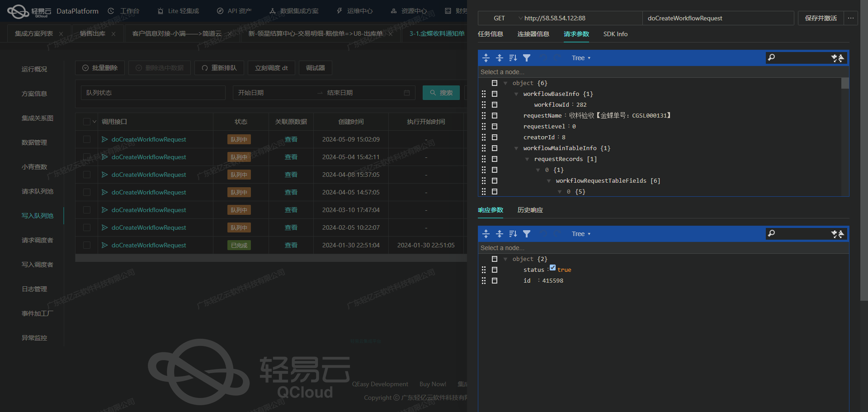Viewport: 868px width, 412px height.
Task: Select the row created 2024-03-10 17:47:04
Action: point(87,210)
